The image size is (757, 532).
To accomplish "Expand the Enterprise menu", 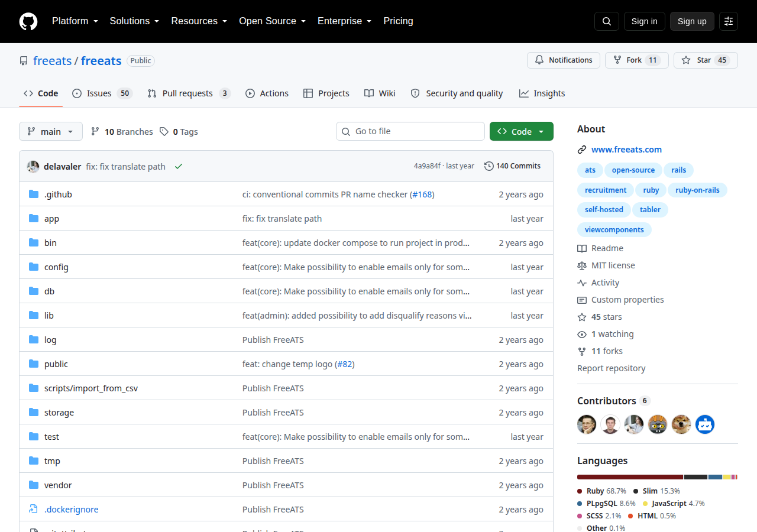I will coord(345,21).
